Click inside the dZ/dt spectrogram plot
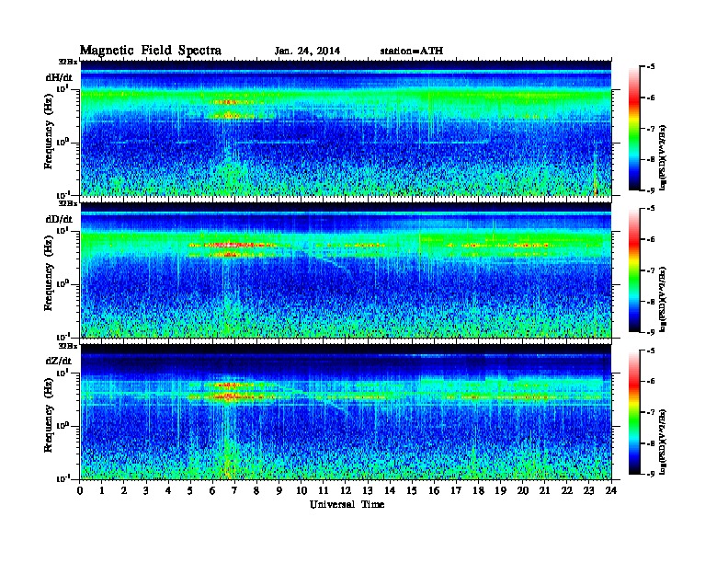This screenshot has width=728, height=563. (346, 412)
